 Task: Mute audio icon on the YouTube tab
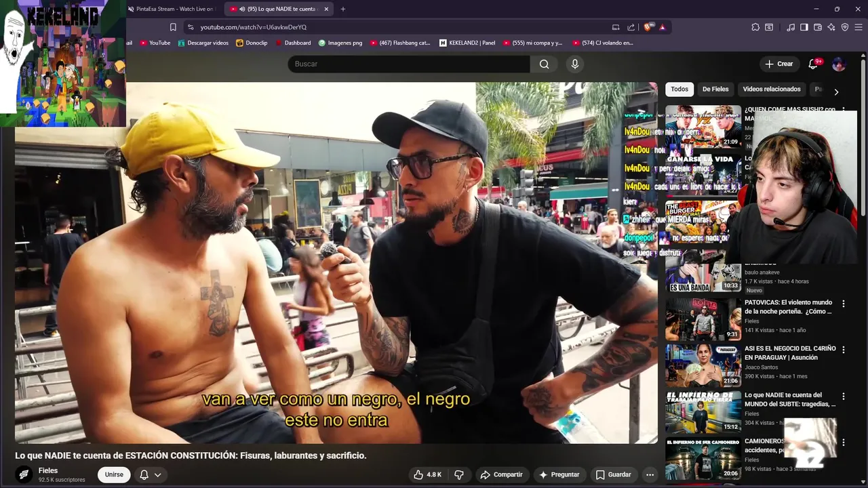tap(243, 9)
